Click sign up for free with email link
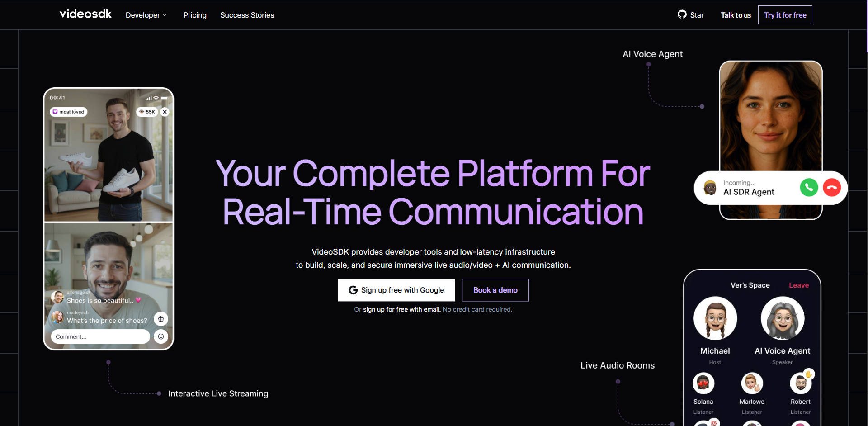Screen dimensions: 868x426 tap(401, 309)
